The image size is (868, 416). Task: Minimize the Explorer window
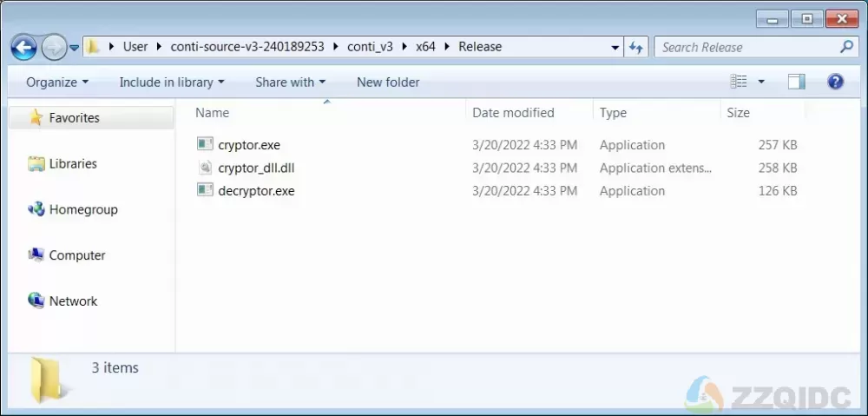tap(771, 19)
